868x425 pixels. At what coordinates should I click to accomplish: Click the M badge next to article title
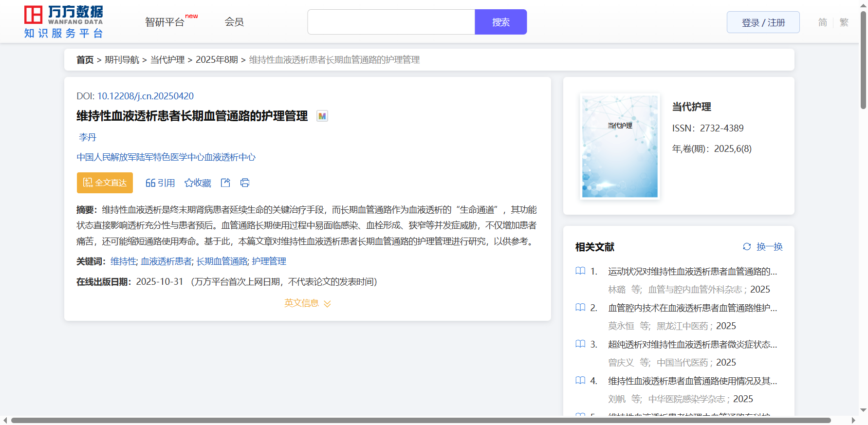322,116
